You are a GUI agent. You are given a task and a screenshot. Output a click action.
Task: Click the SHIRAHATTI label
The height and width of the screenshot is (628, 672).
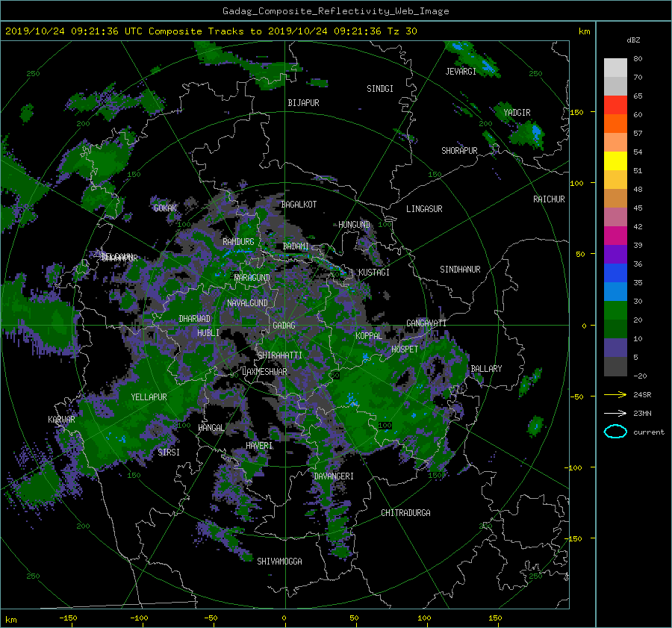pyautogui.click(x=280, y=355)
